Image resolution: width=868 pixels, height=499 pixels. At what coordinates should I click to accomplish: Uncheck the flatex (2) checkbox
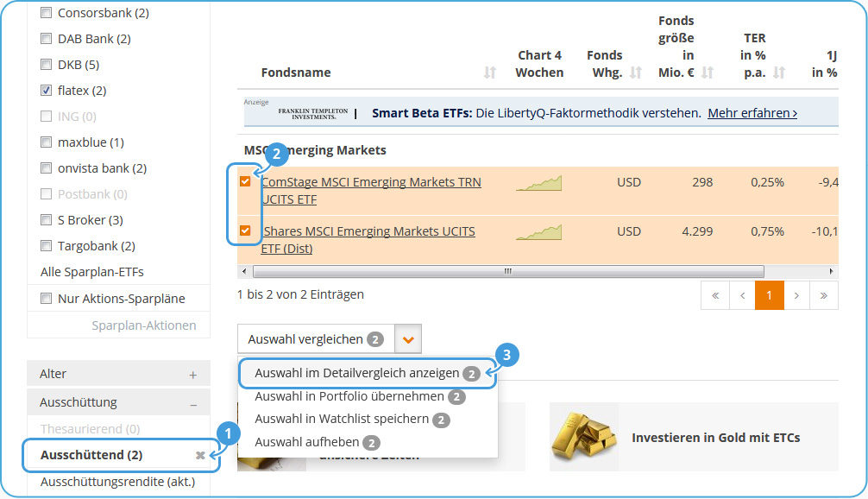tap(47, 91)
